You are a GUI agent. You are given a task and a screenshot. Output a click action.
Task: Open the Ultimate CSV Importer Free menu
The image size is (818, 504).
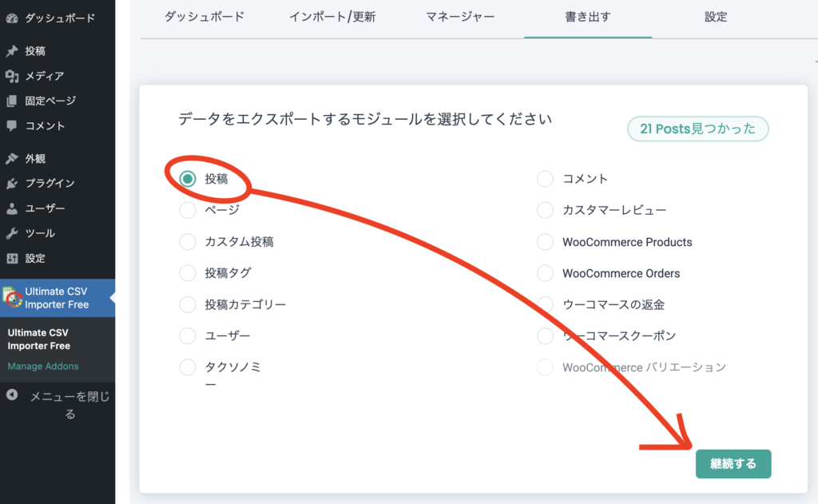(x=58, y=298)
